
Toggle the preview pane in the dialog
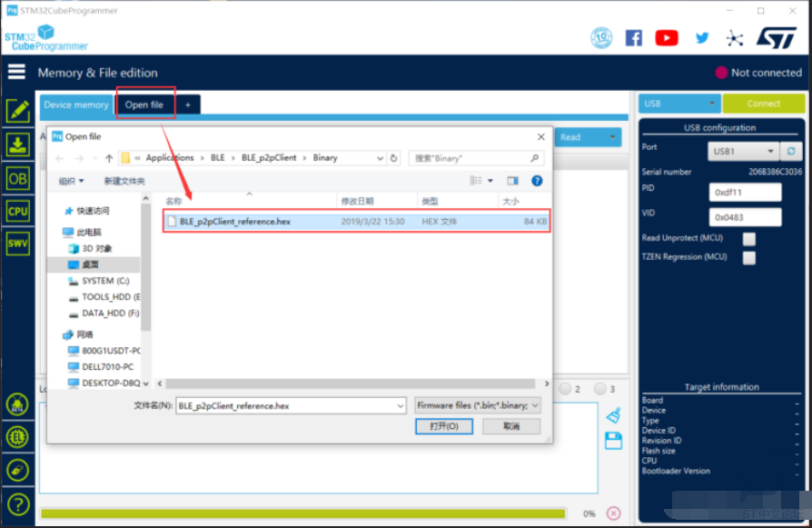click(x=512, y=181)
